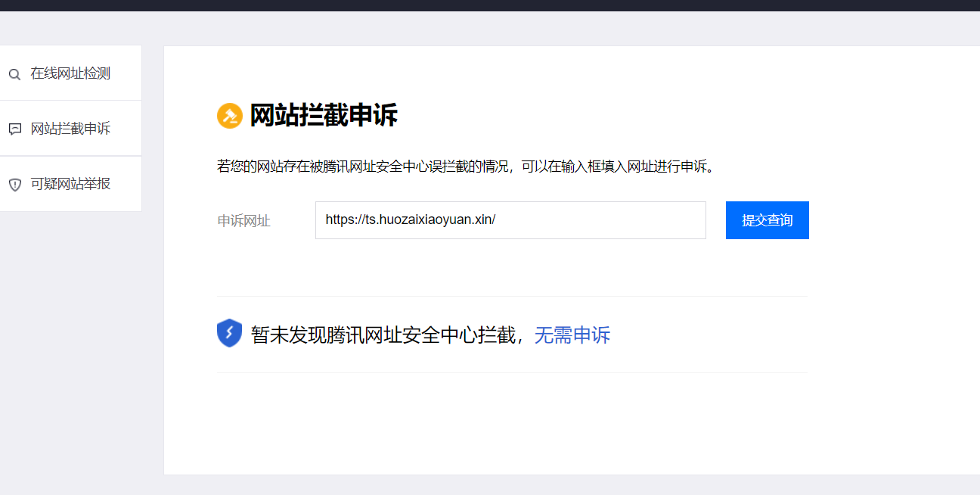The width and height of the screenshot is (980, 495).
Task: Select the 网站拦截申诉 sidebar item
Action: (x=70, y=129)
